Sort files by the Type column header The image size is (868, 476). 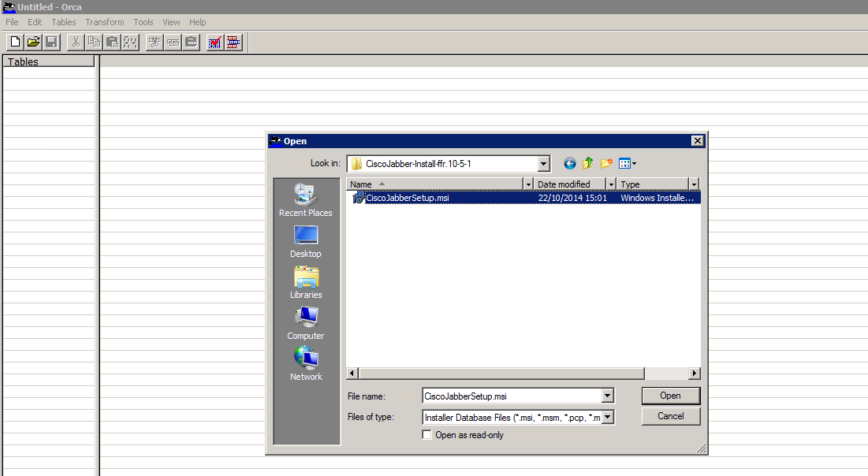654,184
